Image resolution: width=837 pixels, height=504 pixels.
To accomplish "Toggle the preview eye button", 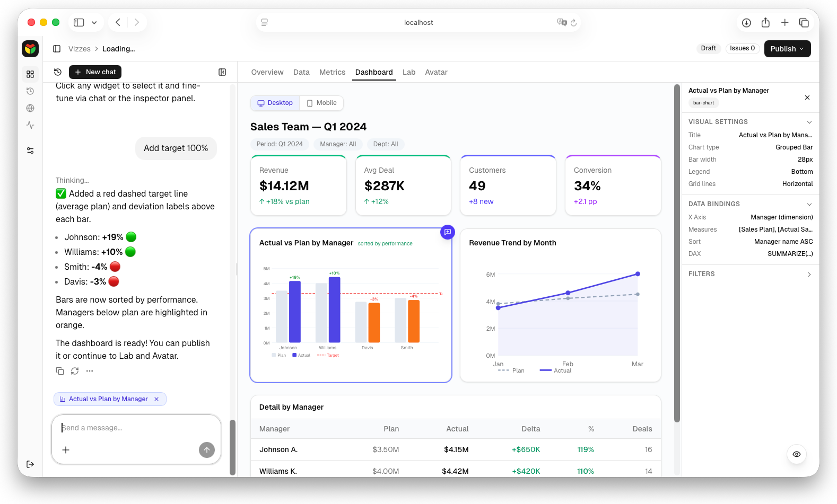I will tap(796, 454).
